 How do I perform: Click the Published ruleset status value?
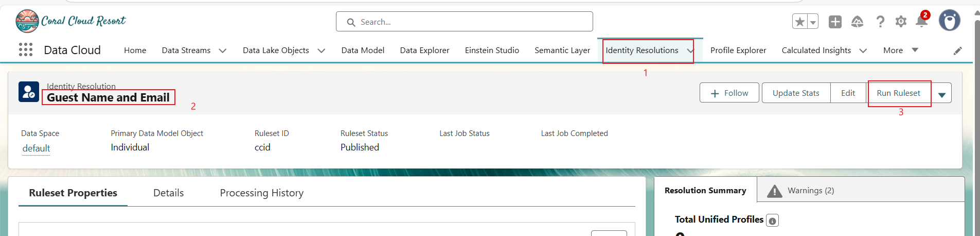(360, 147)
